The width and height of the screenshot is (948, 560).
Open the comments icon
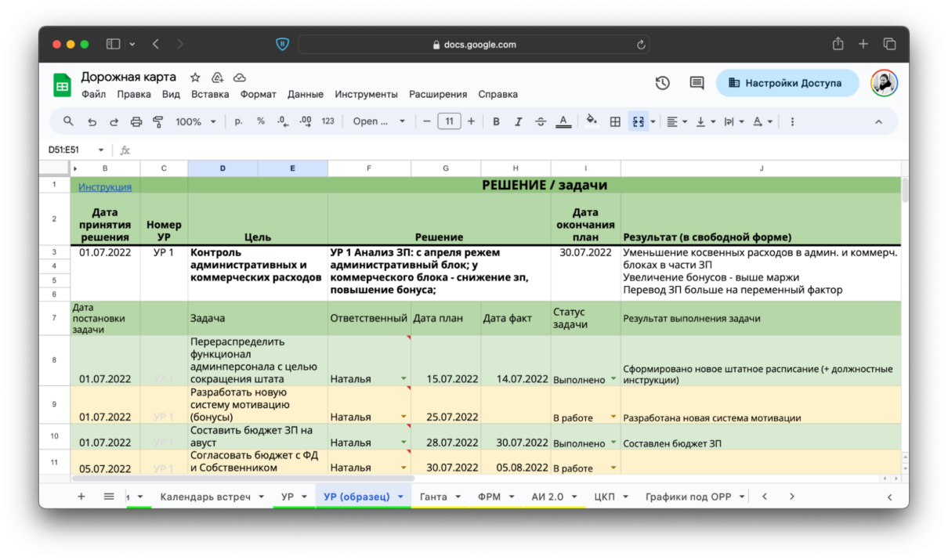(697, 83)
